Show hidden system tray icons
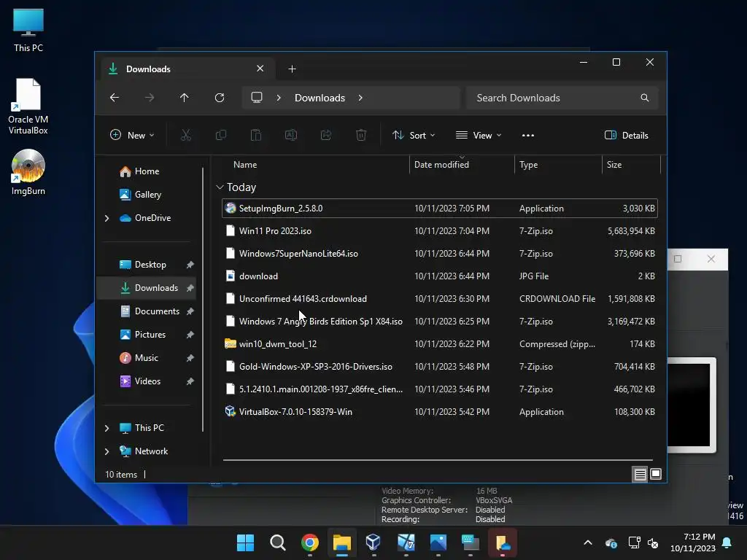 click(588, 542)
